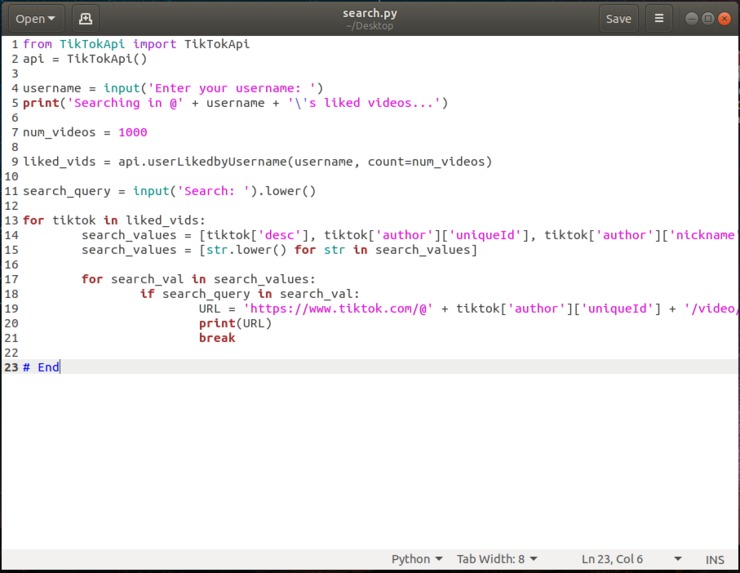Click on 'Enter your username: ' string

pos(231,88)
